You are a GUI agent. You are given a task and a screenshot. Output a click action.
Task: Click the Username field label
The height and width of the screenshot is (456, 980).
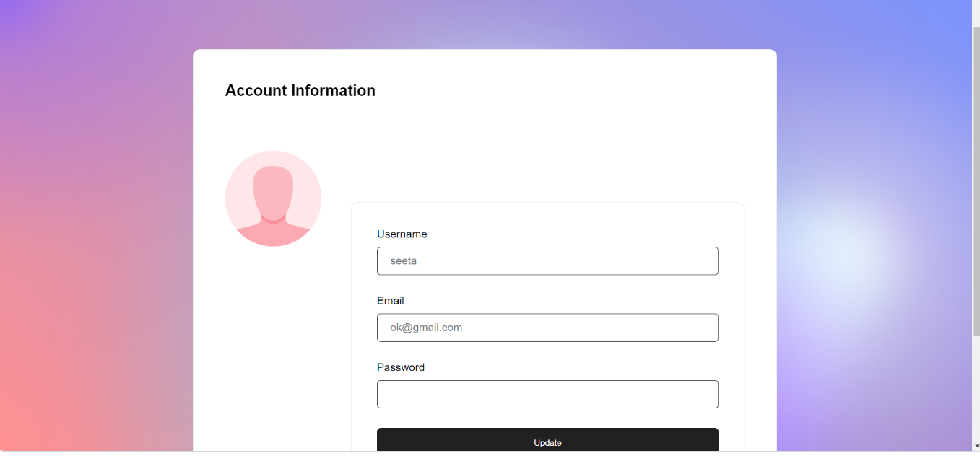point(402,234)
